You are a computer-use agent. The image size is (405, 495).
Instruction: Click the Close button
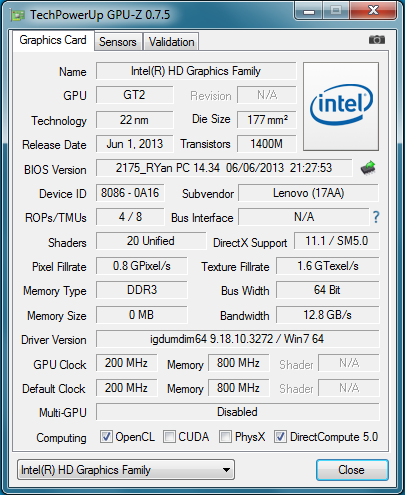tap(352, 470)
